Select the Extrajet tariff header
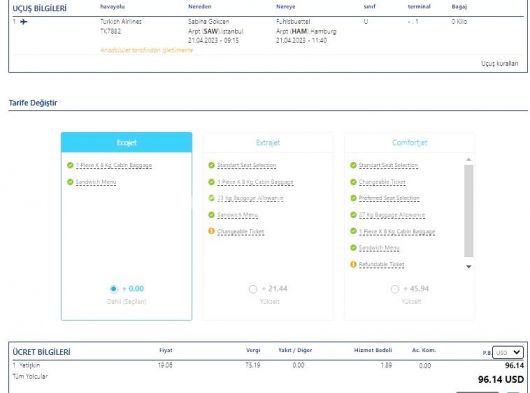 pyautogui.click(x=268, y=143)
